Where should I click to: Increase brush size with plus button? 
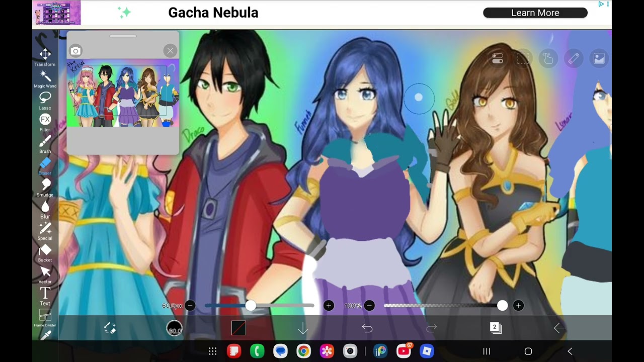[x=329, y=305]
